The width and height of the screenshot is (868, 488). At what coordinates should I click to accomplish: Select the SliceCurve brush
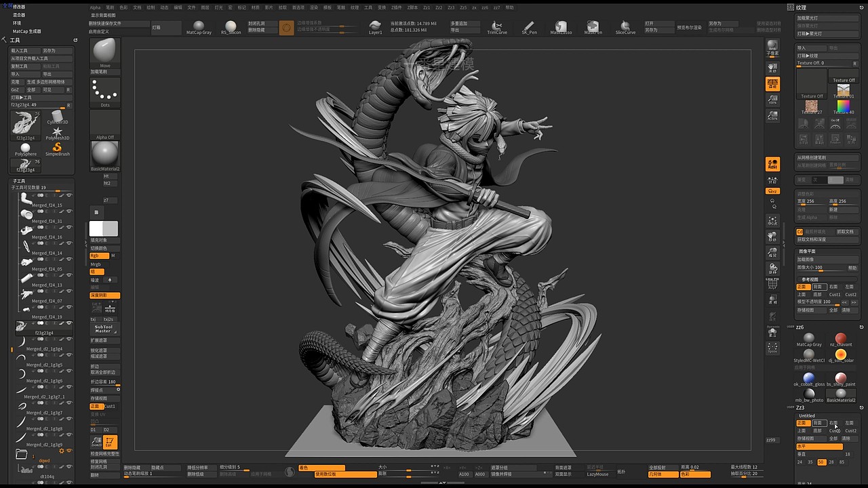point(625,26)
